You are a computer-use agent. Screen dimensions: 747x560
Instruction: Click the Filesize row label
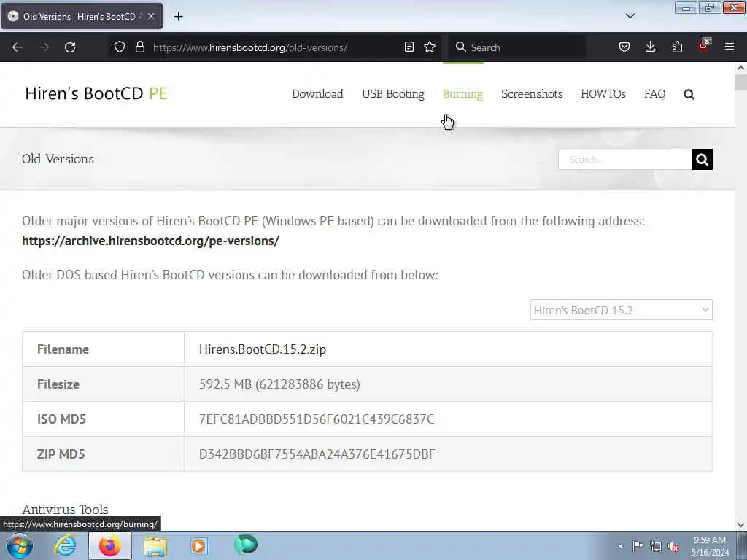(x=58, y=384)
